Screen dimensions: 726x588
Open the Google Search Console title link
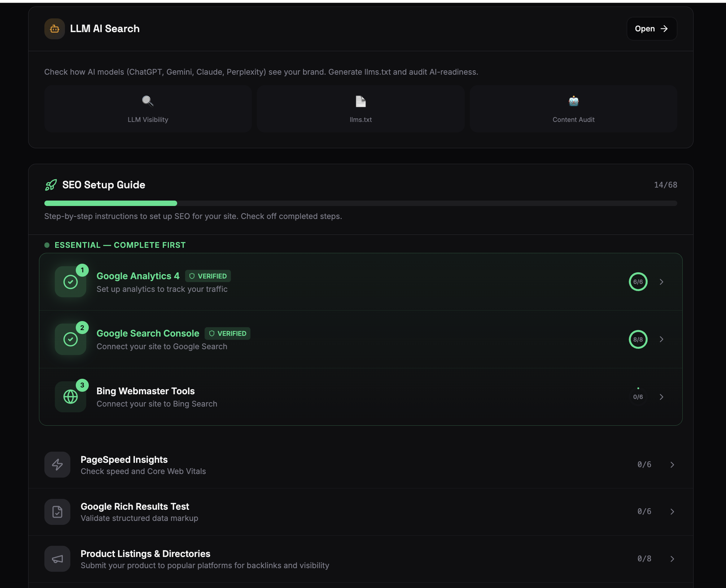(x=148, y=333)
